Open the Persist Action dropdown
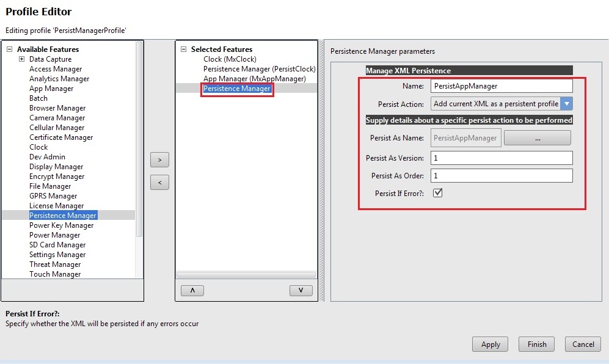 [566, 104]
